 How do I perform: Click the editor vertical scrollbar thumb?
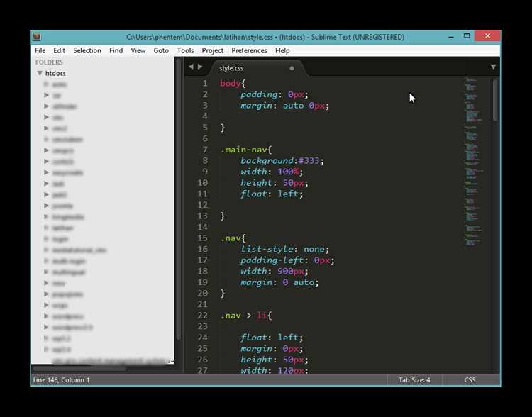495,100
